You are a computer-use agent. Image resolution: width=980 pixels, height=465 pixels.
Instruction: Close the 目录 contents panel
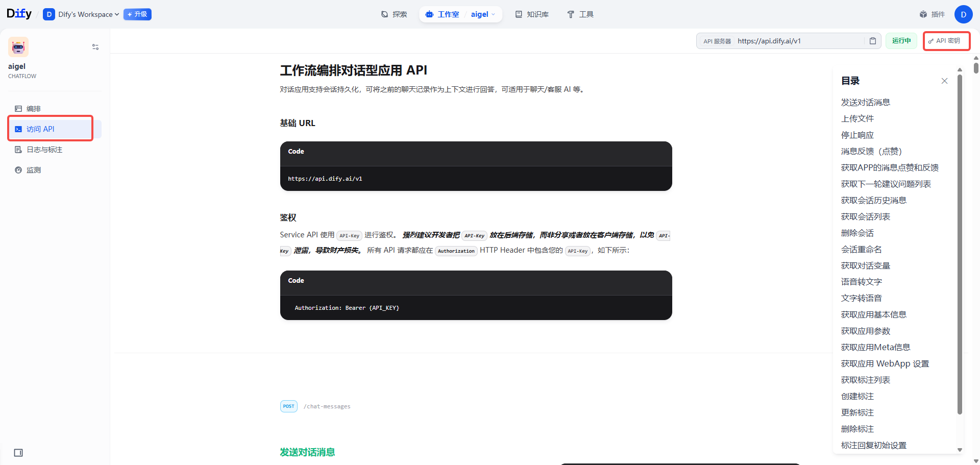click(944, 81)
